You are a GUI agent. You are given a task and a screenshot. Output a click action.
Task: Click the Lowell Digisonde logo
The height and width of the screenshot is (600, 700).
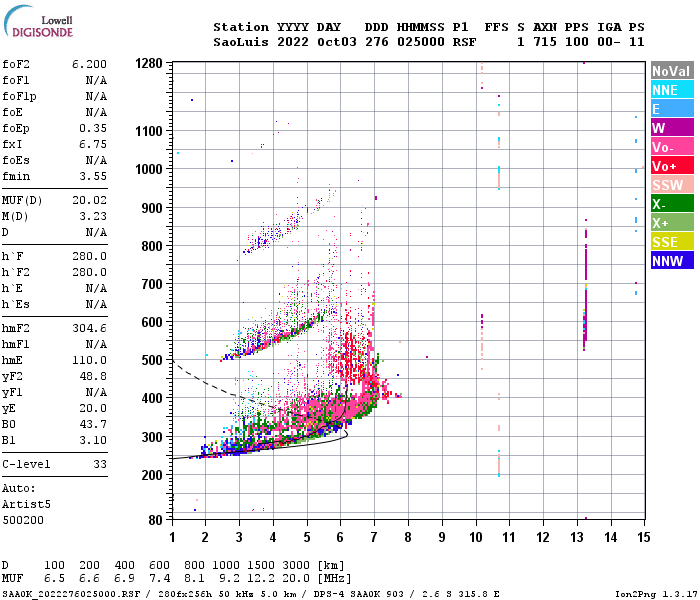(38, 21)
